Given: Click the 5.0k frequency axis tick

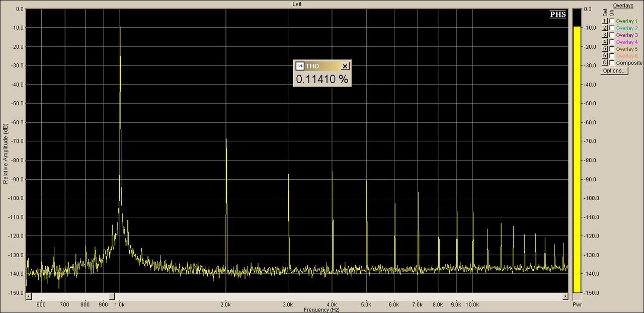Looking at the screenshot, I should click(x=366, y=304).
